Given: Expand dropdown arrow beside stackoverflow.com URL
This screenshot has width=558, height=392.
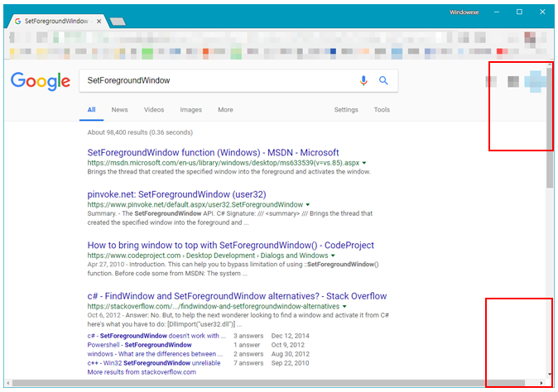Looking at the screenshot, I should click(344, 306).
